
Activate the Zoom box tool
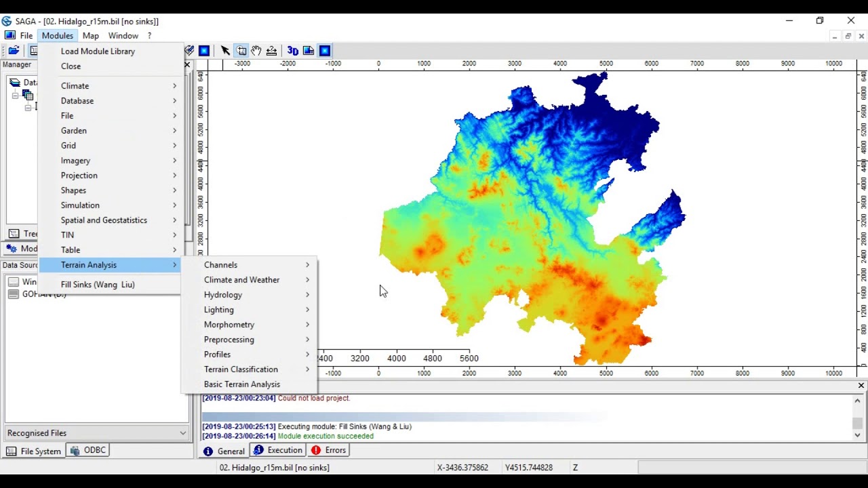point(241,51)
